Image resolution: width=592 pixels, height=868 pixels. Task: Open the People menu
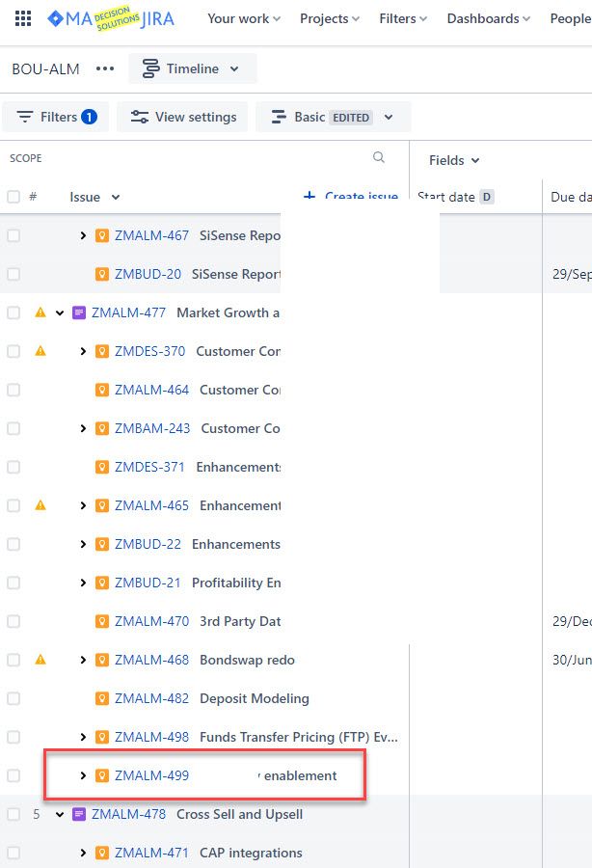[571, 19]
